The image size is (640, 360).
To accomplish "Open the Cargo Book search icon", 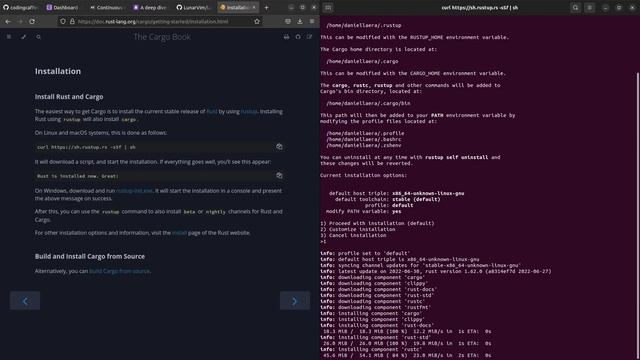I will (38, 37).
